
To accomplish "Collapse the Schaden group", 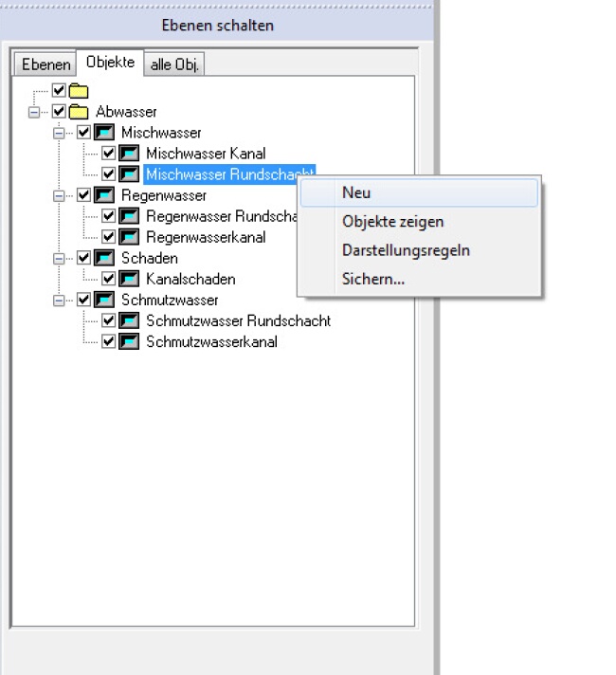I will pos(60,258).
